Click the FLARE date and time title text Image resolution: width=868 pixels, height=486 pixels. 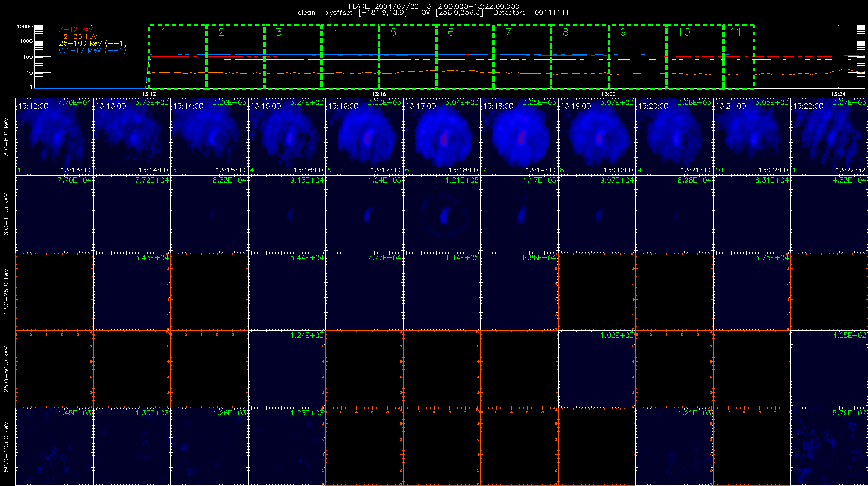434,6
